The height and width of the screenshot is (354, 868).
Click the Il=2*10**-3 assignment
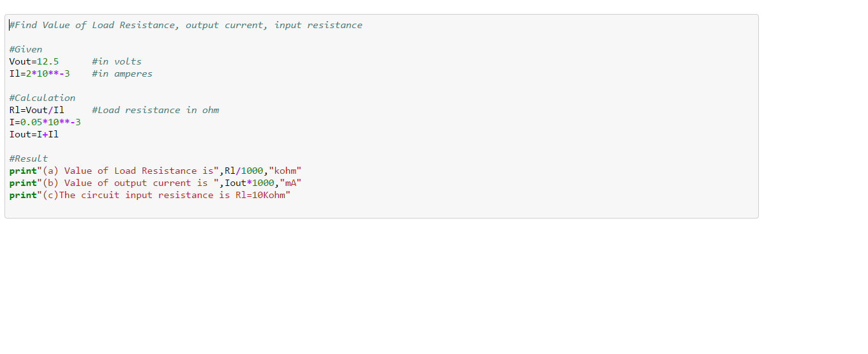[x=40, y=74]
